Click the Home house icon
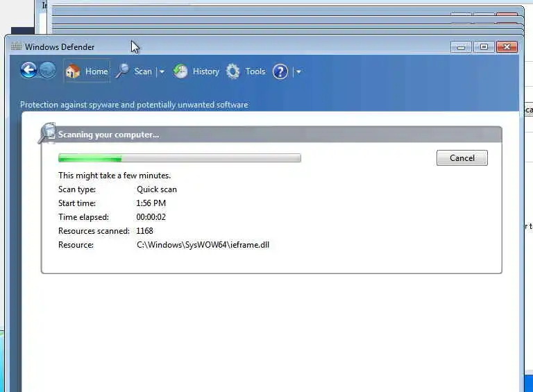The image size is (533, 392). tap(73, 71)
